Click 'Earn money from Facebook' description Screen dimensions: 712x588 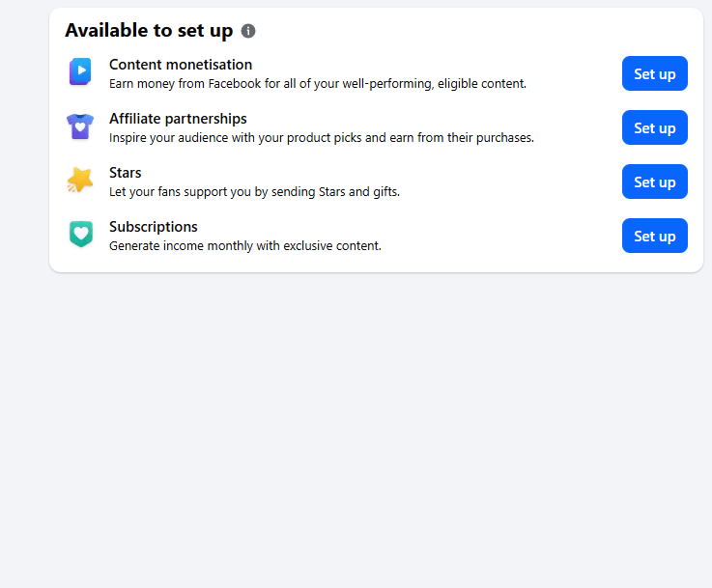tap(318, 84)
